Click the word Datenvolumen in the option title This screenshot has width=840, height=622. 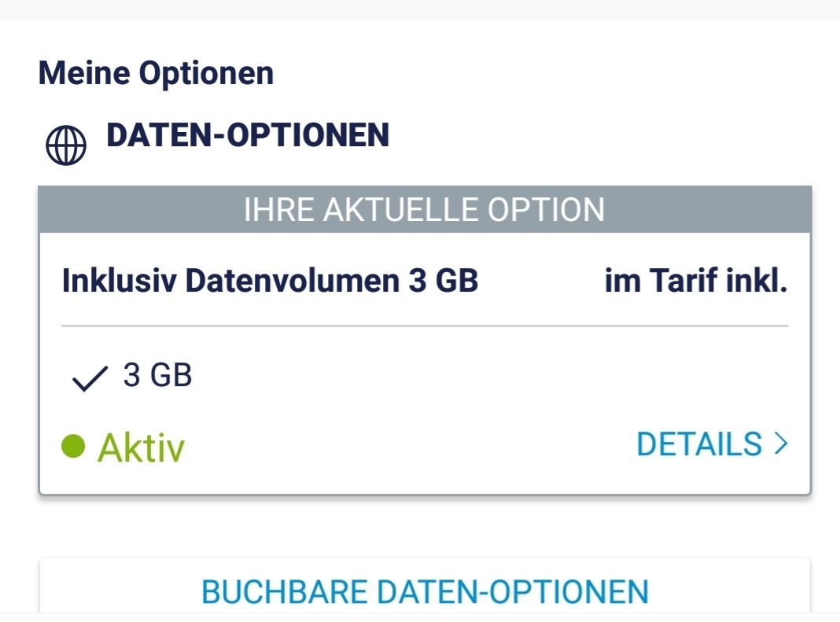coord(293,280)
